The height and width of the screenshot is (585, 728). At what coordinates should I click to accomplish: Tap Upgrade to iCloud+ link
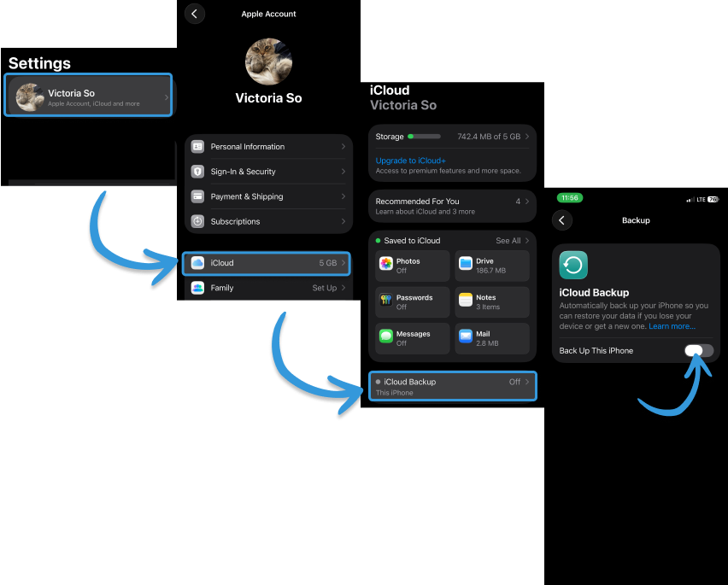[410, 161]
